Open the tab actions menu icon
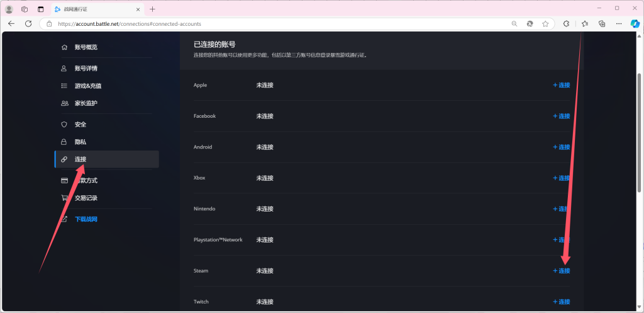The width and height of the screenshot is (644, 313). pos(40,9)
